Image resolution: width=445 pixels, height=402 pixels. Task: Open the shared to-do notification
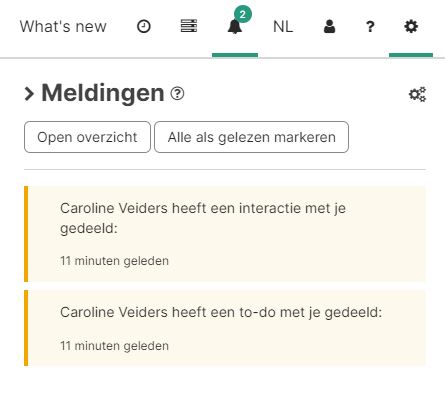tap(225, 328)
